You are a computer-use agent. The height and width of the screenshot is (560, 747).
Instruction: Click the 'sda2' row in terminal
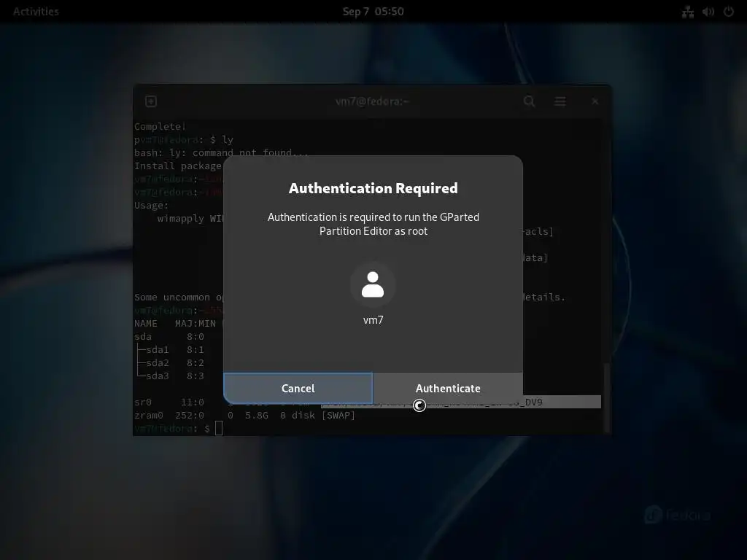[171, 363]
